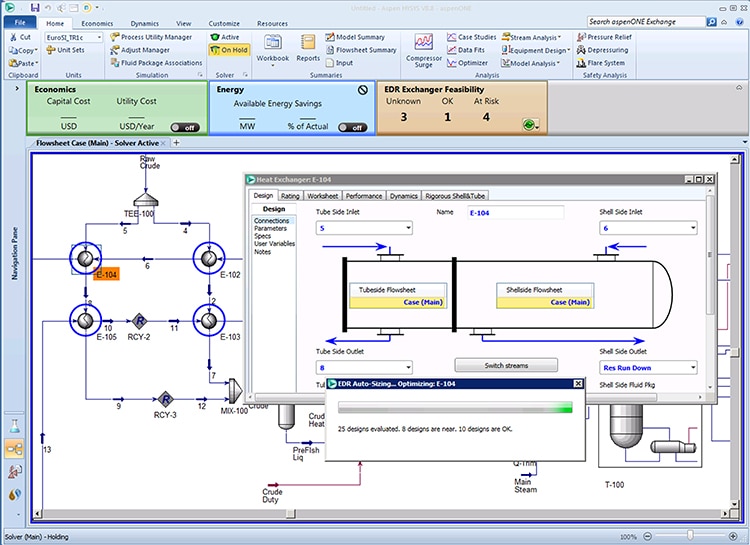Click the Name field showing E-104
Viewport: 750px width, 545px height.
[516, 213]
